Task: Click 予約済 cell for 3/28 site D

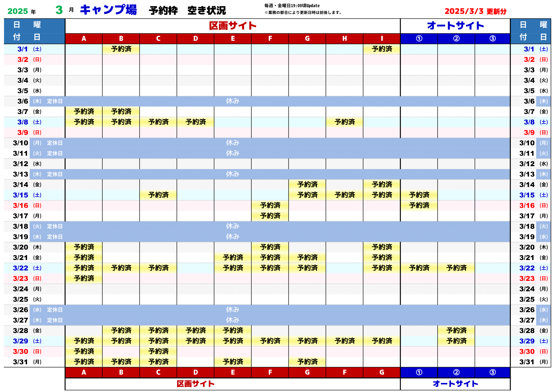Action: 196,331
